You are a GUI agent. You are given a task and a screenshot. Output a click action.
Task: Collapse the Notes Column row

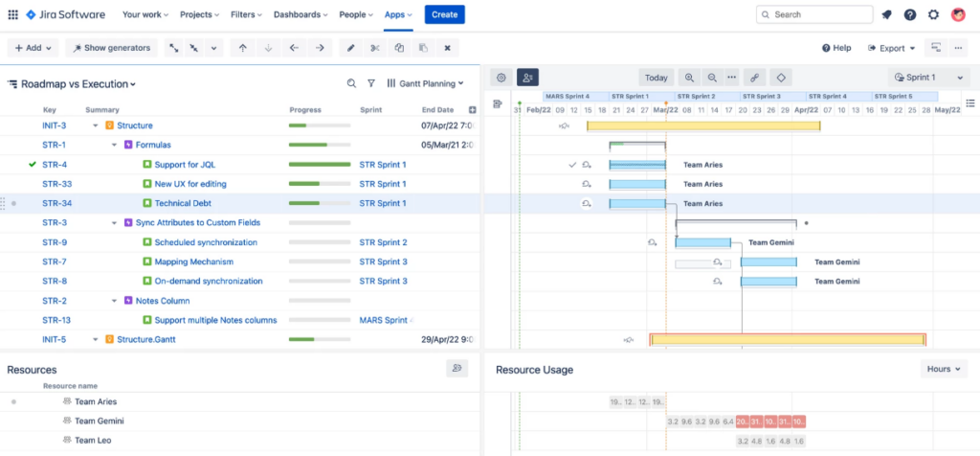[115, 301]
